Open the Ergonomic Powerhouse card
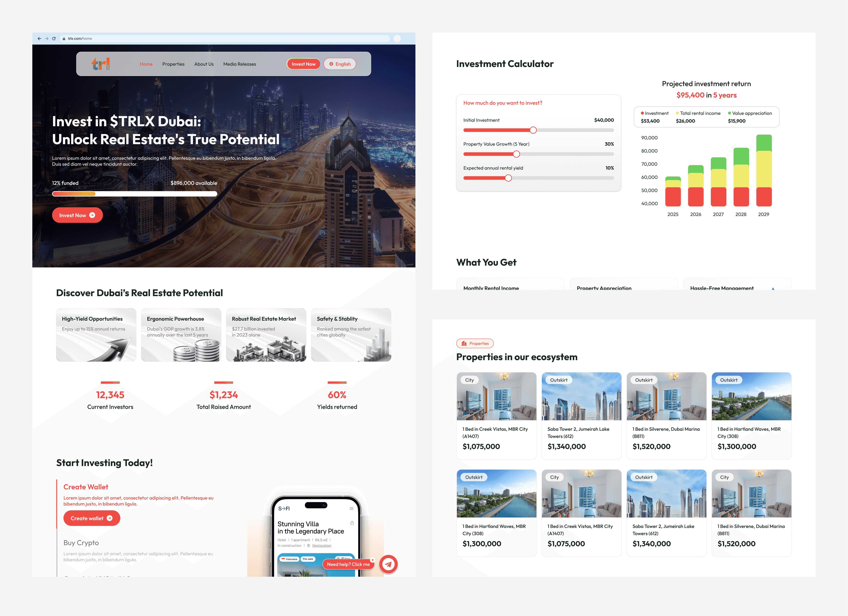 (181, 335)
